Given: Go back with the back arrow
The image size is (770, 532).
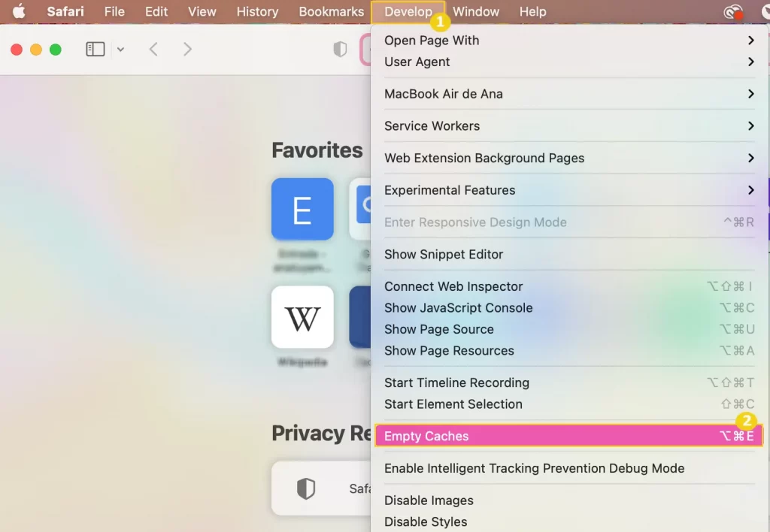Looking at the screenshot, I should click(153, 49).
